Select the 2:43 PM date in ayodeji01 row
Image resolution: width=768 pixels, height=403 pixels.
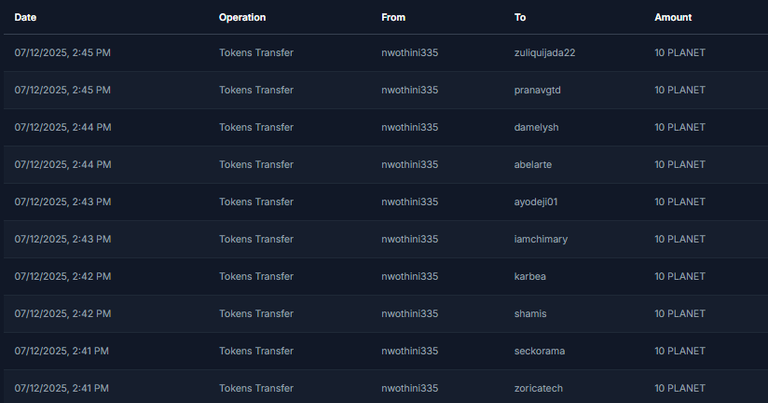63,202
